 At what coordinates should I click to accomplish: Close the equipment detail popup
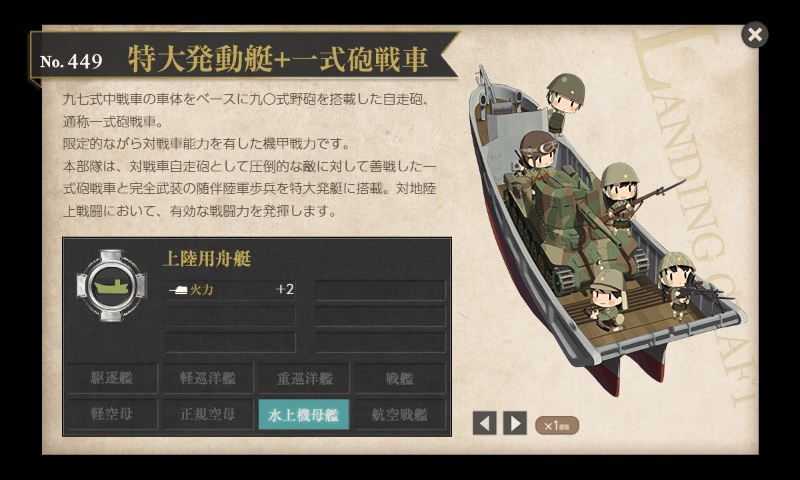(x=755, y=35)
